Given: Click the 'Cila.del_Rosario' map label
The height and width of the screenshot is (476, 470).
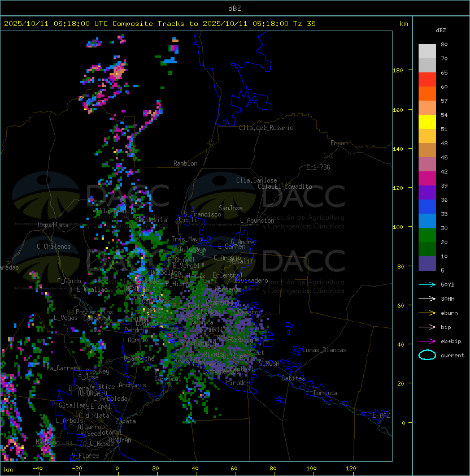Looking at the screenshot, I should [x=266, y=128].
